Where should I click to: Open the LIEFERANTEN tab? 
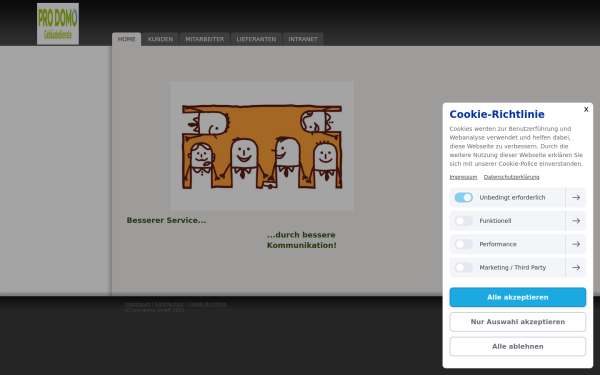coord(256,39)
